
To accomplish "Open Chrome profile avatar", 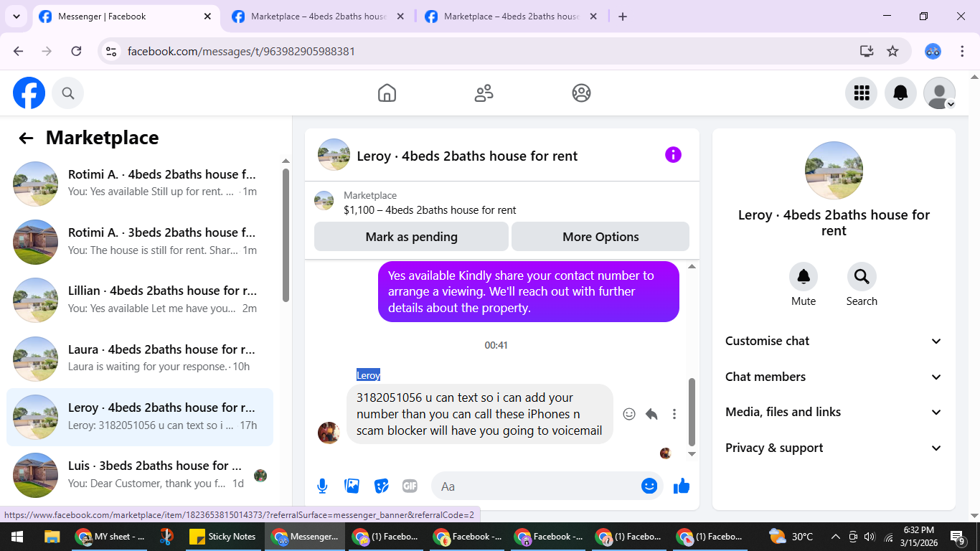I will coord(933,51).
